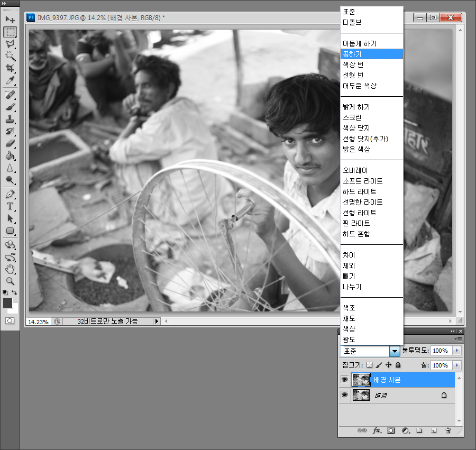Choose 차이 blend mode
476x450 pixels.
coord(372,255)
